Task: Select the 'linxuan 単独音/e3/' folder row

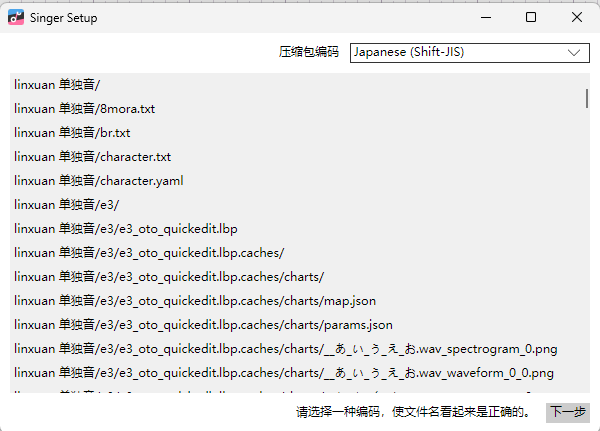Action: click(299, 205)
